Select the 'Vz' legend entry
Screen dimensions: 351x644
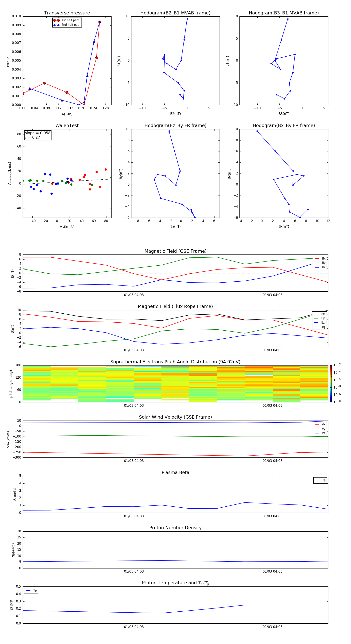[320, 433]
